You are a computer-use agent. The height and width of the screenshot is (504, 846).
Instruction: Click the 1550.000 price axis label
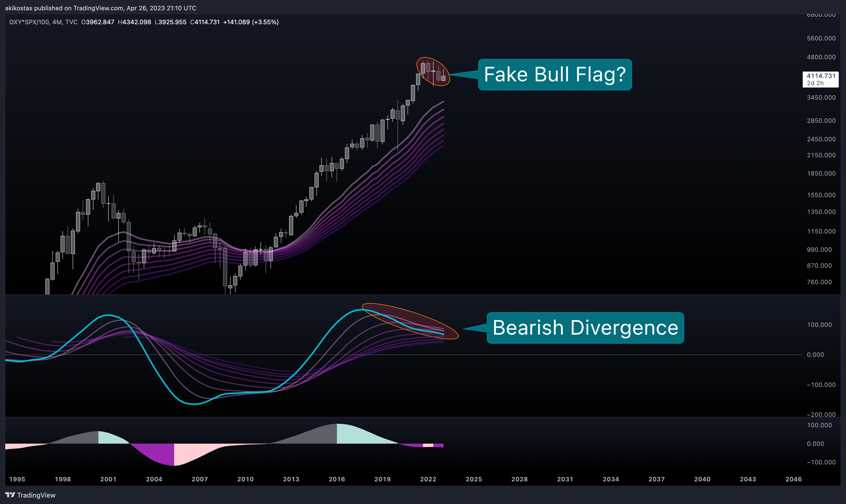(821, 195)
